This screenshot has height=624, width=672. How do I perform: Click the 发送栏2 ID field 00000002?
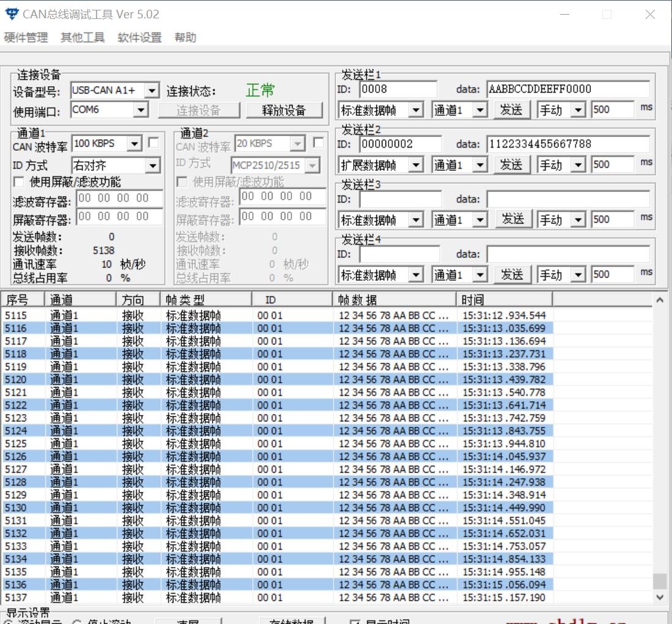click(x=400, y=144)
